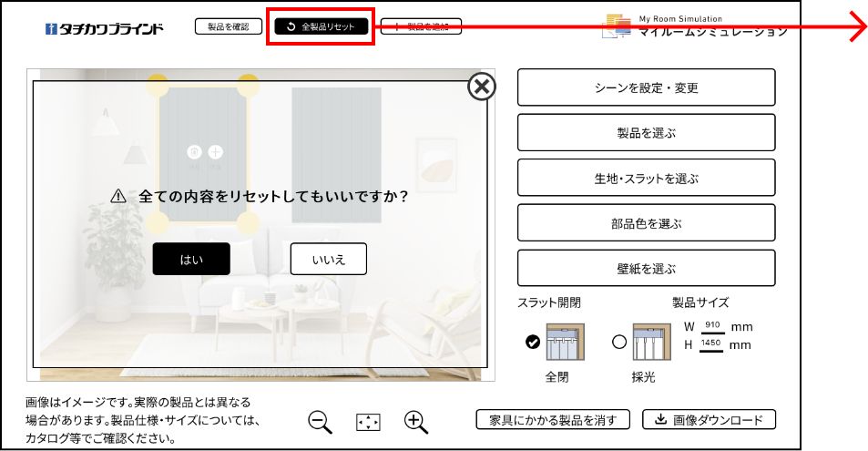The height and width of the screenshot is (451, 868).
Task: Click the マイルームシミュレーション title text
Action: (712, 32)
